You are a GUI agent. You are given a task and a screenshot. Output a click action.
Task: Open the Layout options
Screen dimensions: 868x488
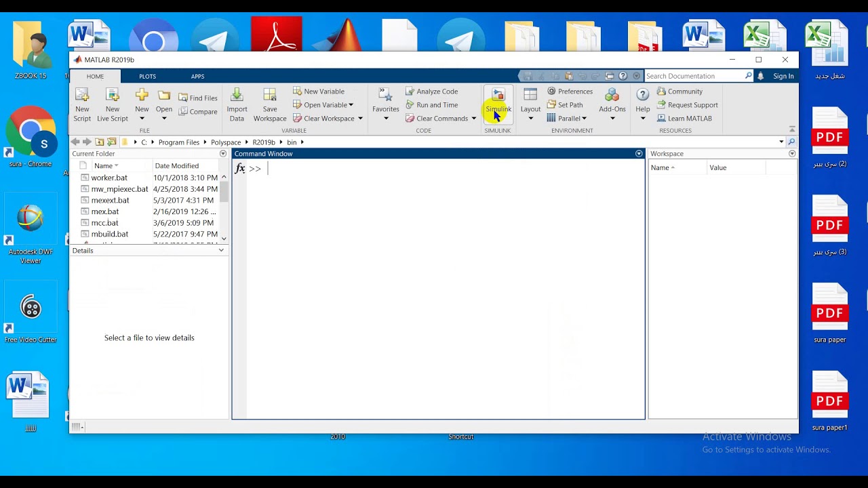(x=530, y=104)
